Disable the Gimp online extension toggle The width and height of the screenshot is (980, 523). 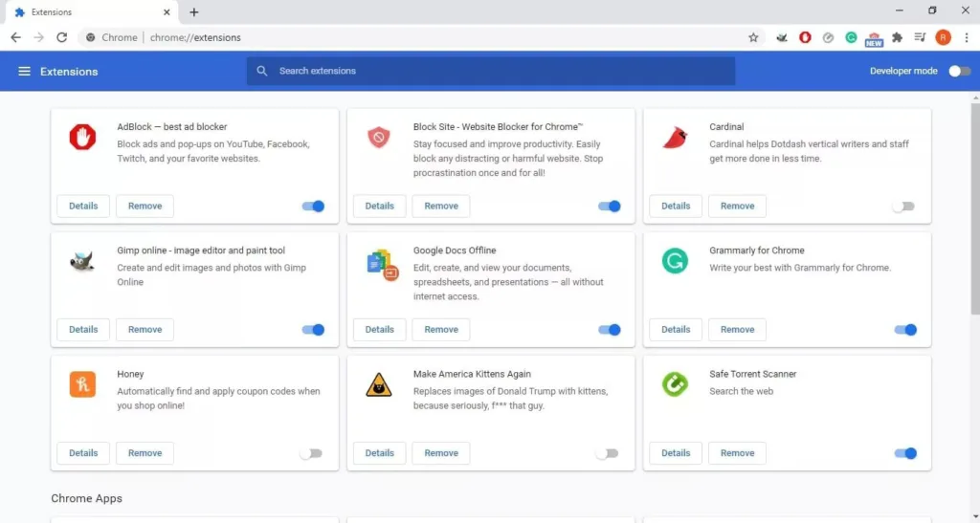tap(313, 330)
